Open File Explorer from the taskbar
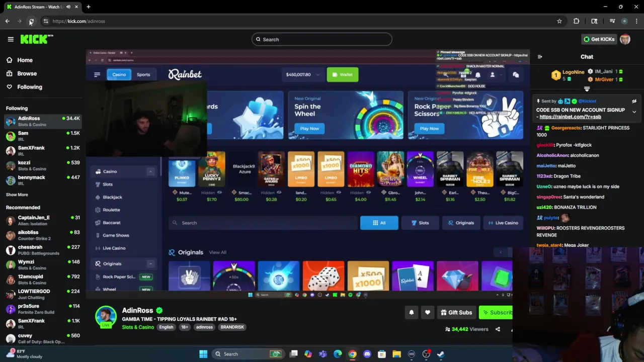Viewport: 644px width, 362px height. pos(396,354)
